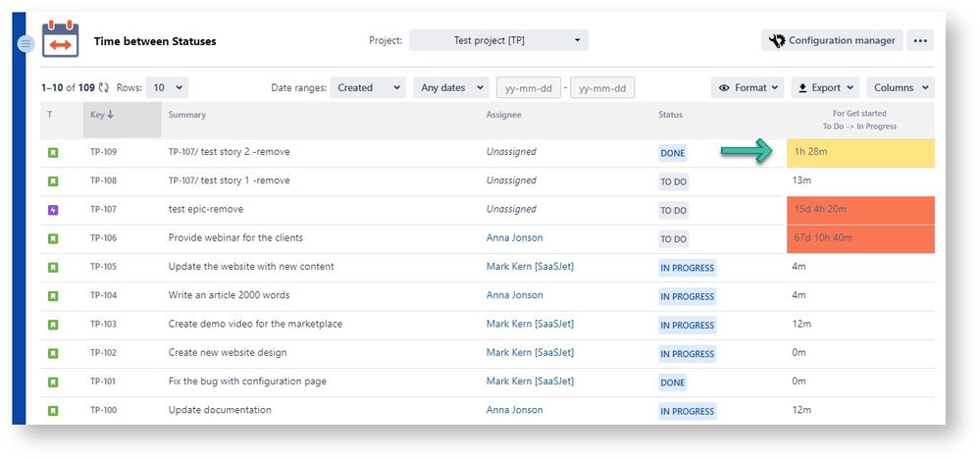980x459 pixels.
Task: Click assignee Mark Kern on TP-101 row
Action: click(530, 382)
